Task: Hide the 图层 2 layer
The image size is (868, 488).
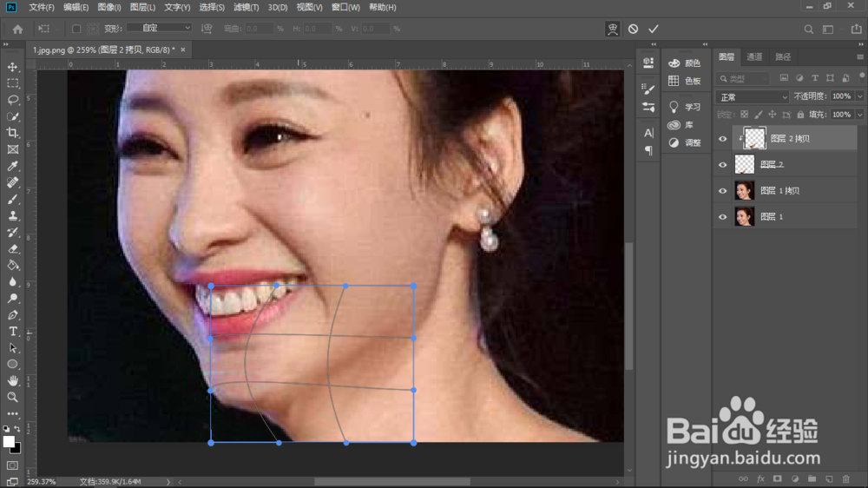Action: pyautogui.click(x=722, y=164)
